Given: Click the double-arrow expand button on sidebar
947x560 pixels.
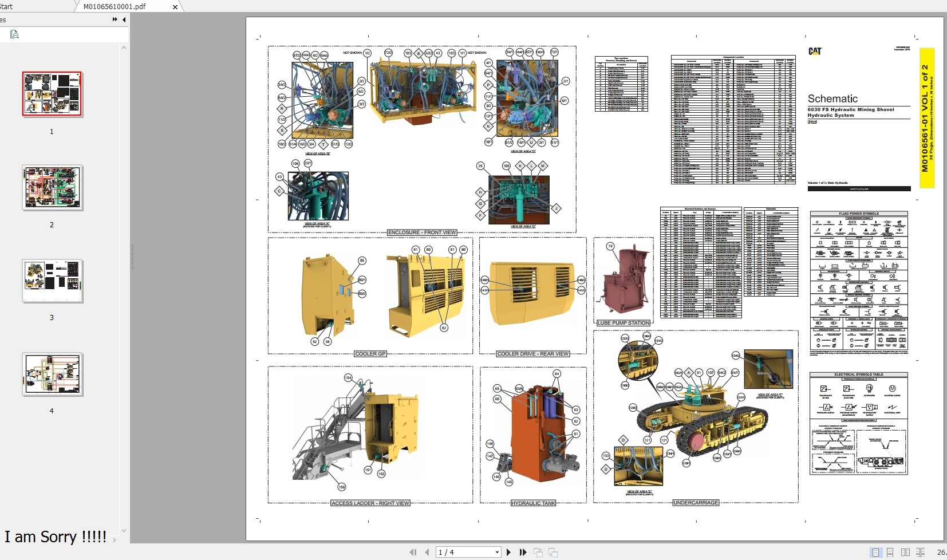Looking at the screenshot, I should (x=115, y=19).
